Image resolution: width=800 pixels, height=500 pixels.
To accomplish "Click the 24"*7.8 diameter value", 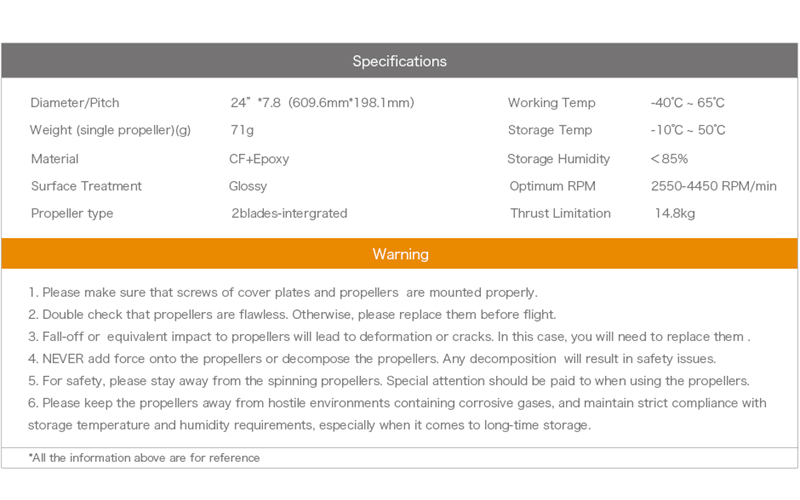I will 321,103.
